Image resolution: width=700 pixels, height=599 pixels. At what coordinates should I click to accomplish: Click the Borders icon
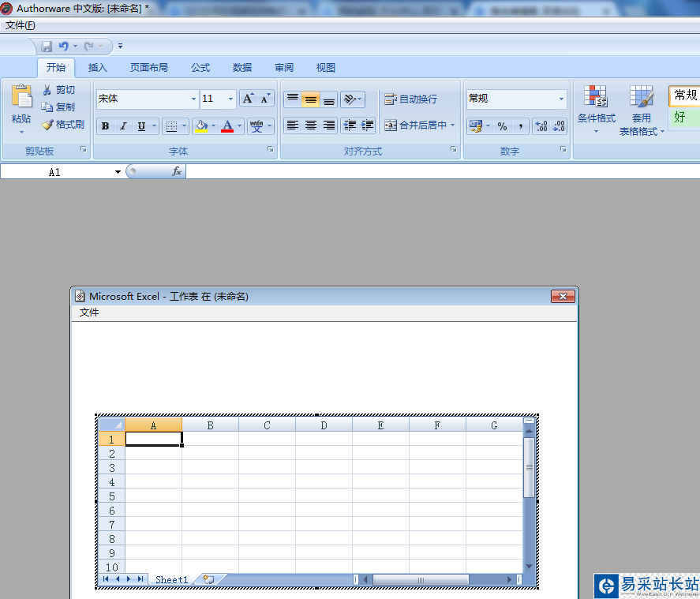171,125
